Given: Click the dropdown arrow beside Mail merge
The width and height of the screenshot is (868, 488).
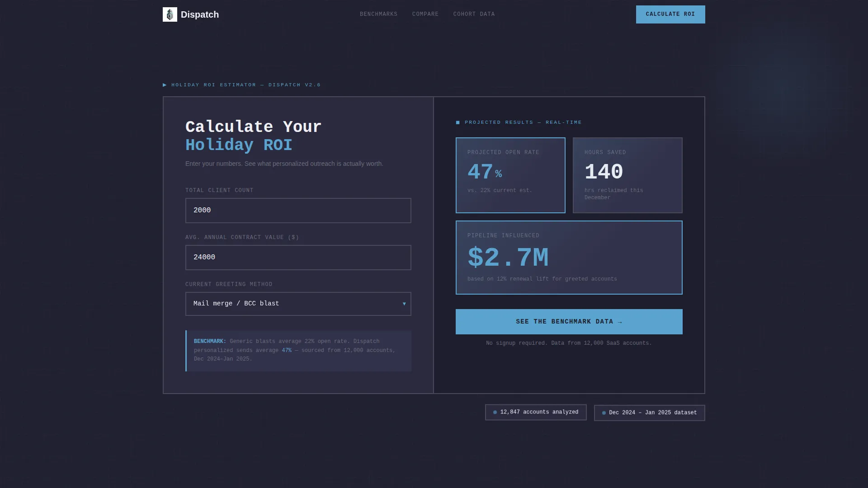Looking at the screenshot, I should click(x=404, y=304).
